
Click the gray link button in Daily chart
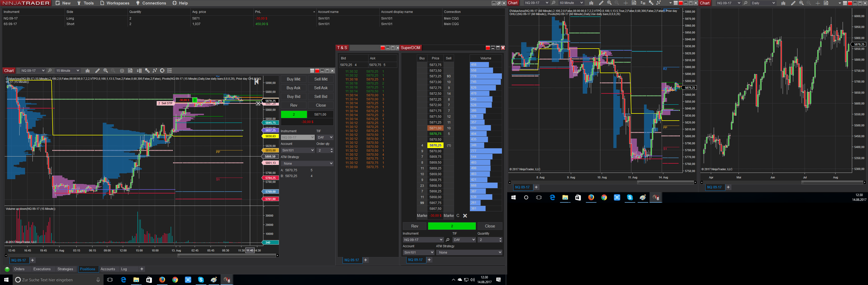tap(845, 3)
